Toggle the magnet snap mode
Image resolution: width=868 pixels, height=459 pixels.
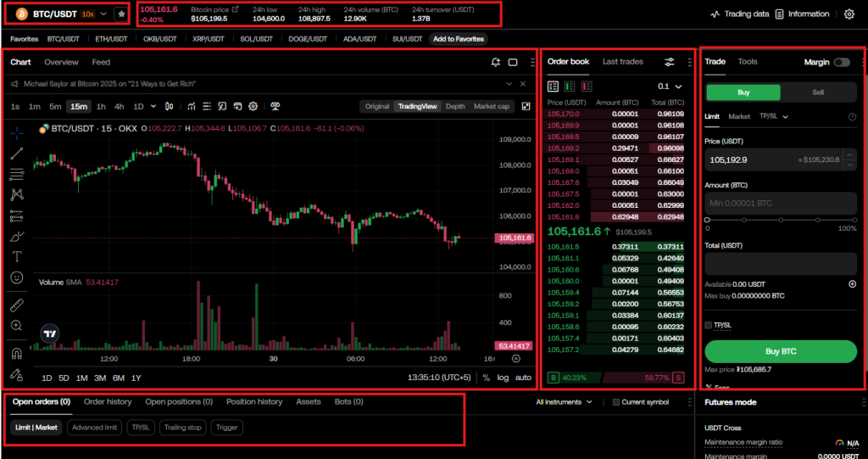tap(17, 354)
